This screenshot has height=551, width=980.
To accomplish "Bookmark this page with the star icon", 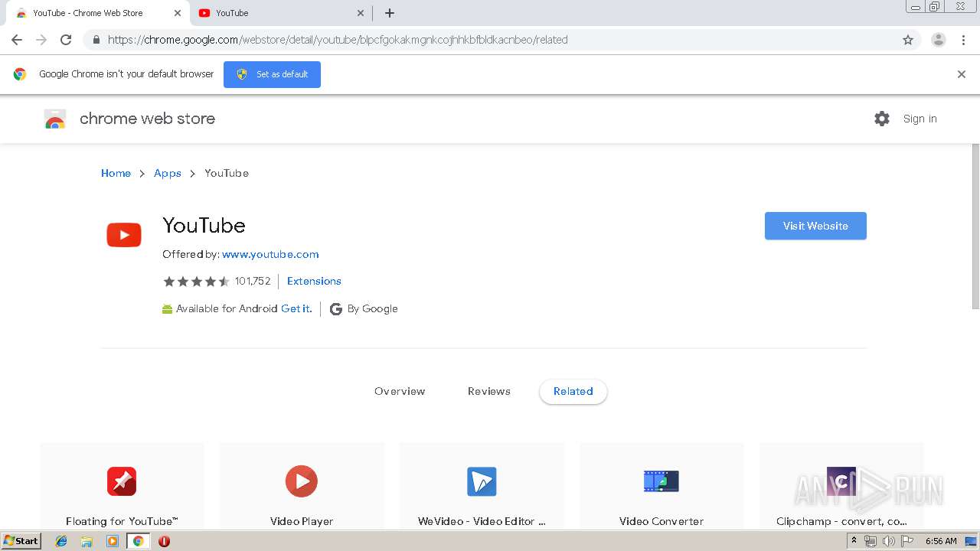I will (x=908, y=40).
